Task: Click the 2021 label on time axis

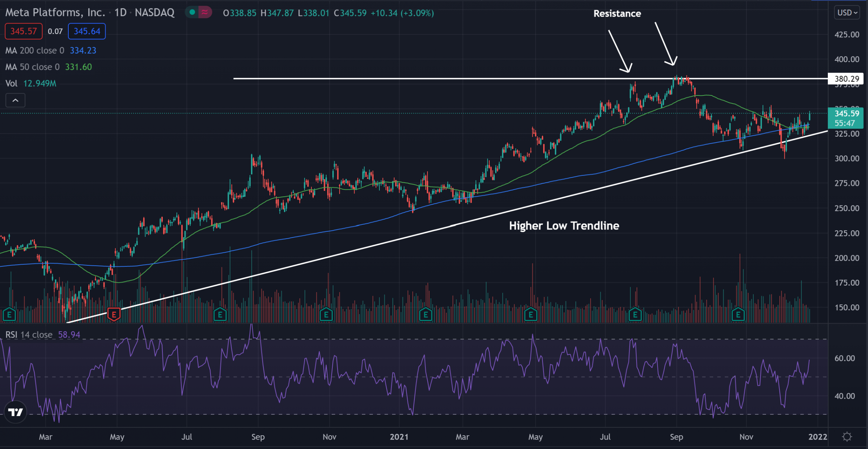Action: point(399,437)
